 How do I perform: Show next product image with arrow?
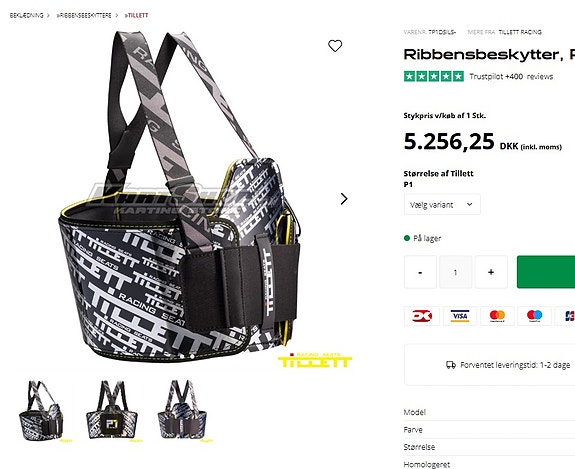[x=344, y=199]
